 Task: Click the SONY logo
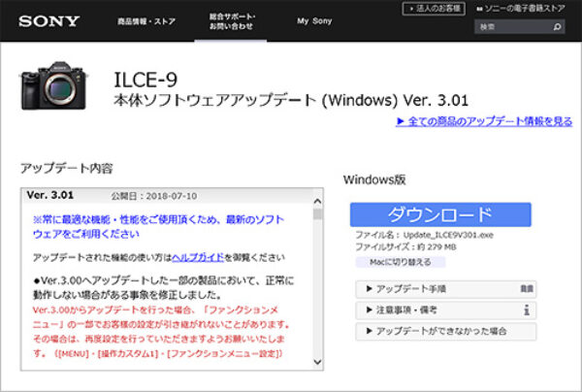pos(49,21)
